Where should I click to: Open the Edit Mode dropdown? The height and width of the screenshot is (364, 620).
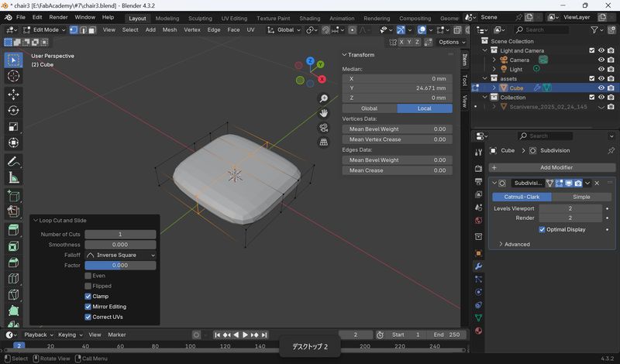43,30
